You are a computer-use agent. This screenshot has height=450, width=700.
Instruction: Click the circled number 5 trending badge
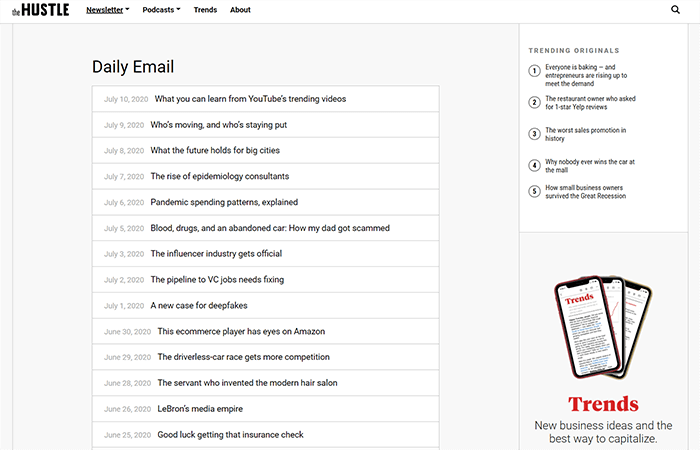point(534,192)
